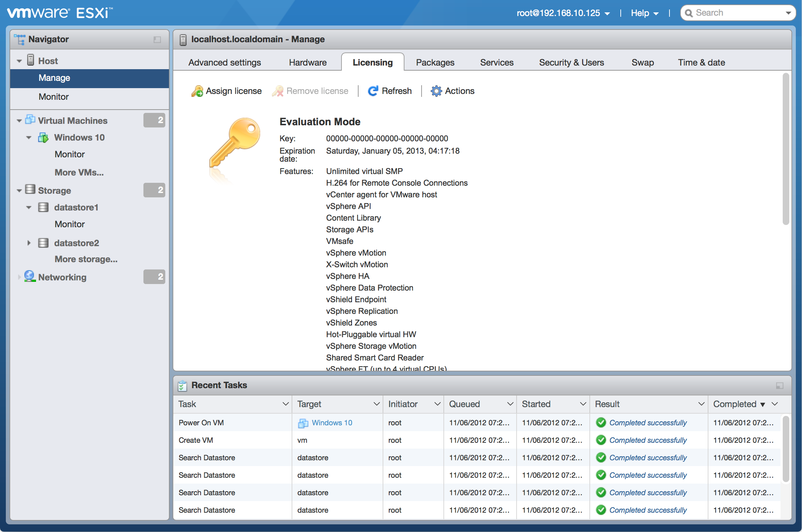This screenshot has height=532, width=802.
Task: Click the Windows 10 VM icon in Navigator
Action: 43,138
